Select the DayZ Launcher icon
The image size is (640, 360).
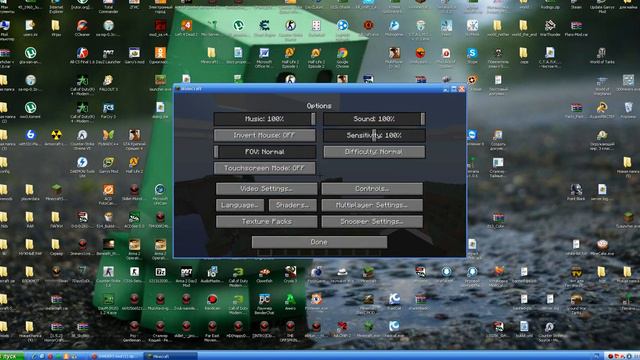coord(108,56)
